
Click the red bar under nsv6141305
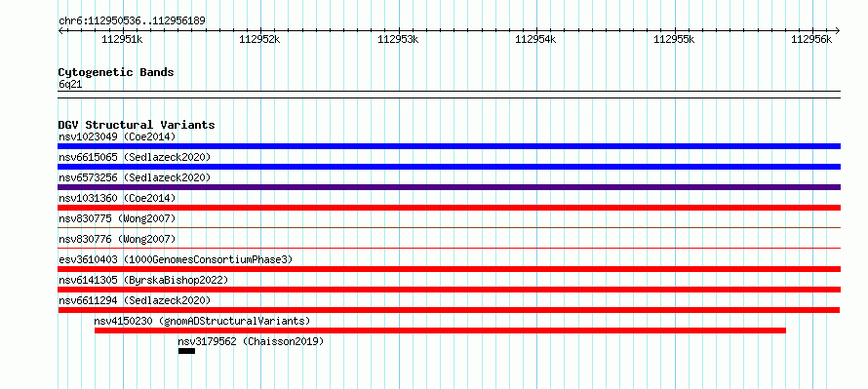449,290
